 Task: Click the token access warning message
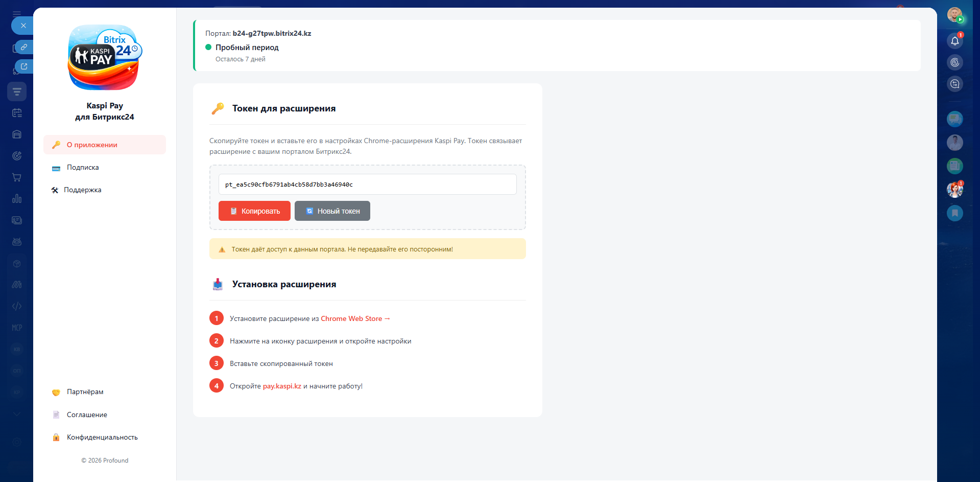tap(368, 249)
